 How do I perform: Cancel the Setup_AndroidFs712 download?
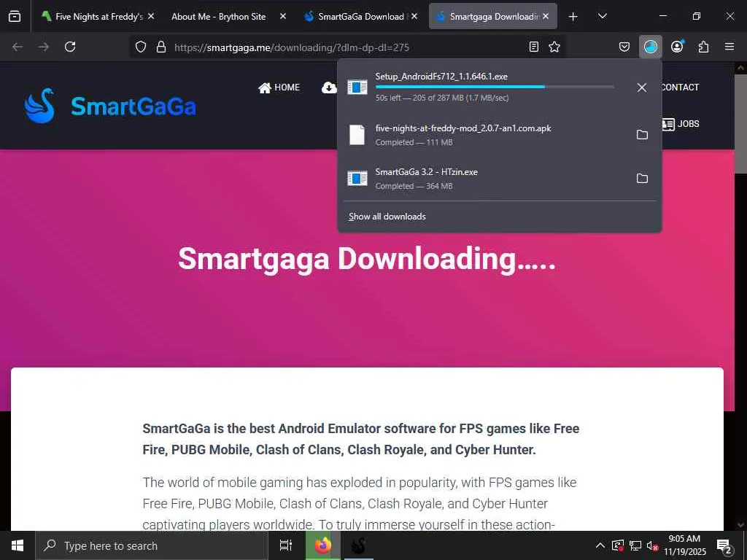(x=642, y=87)
